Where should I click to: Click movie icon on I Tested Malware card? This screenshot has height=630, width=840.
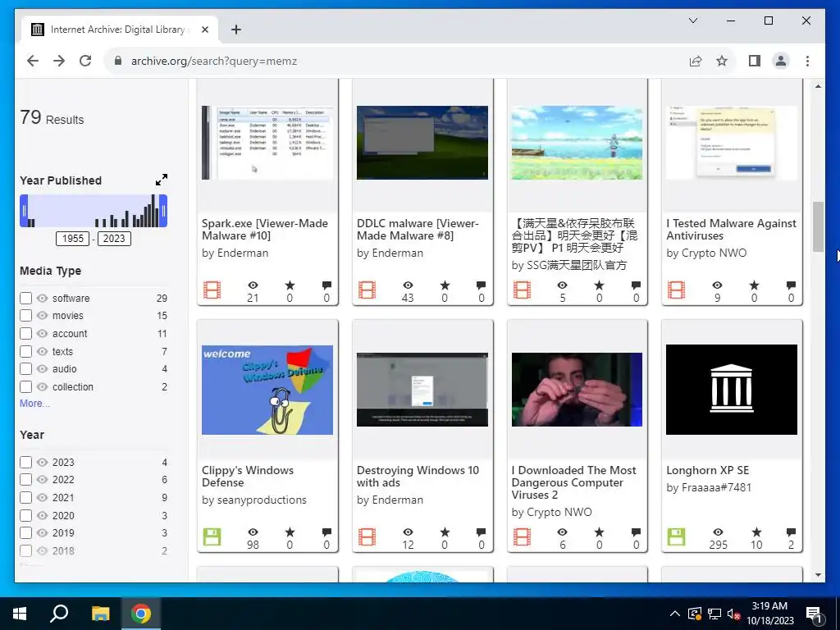pos(676,290)
